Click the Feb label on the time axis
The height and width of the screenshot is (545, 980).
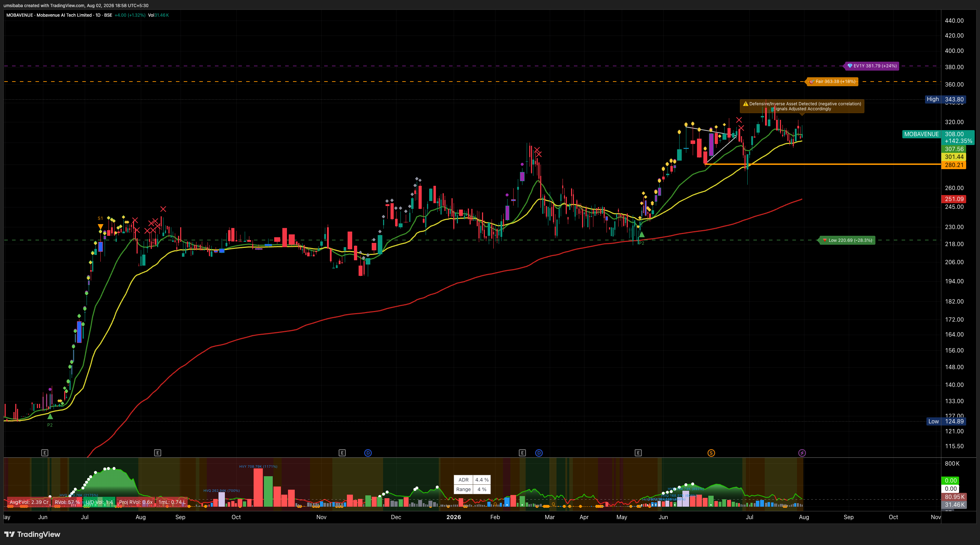point(495,517)
